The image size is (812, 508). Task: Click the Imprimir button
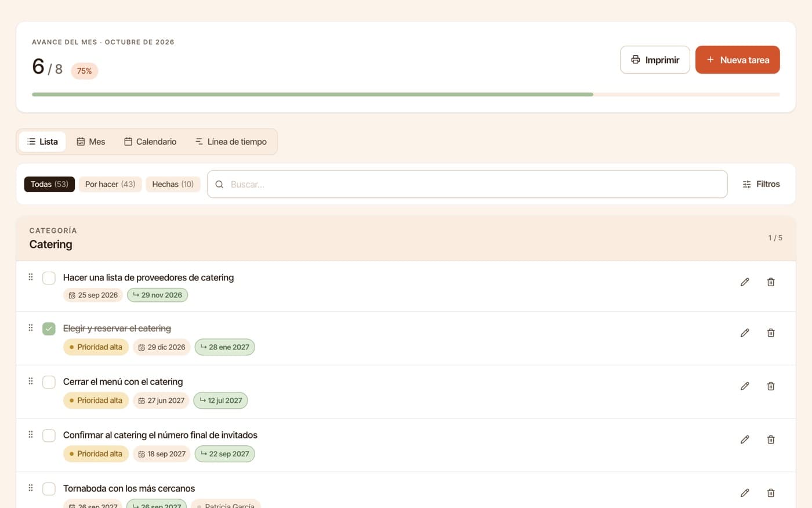[x=655, y=60]
